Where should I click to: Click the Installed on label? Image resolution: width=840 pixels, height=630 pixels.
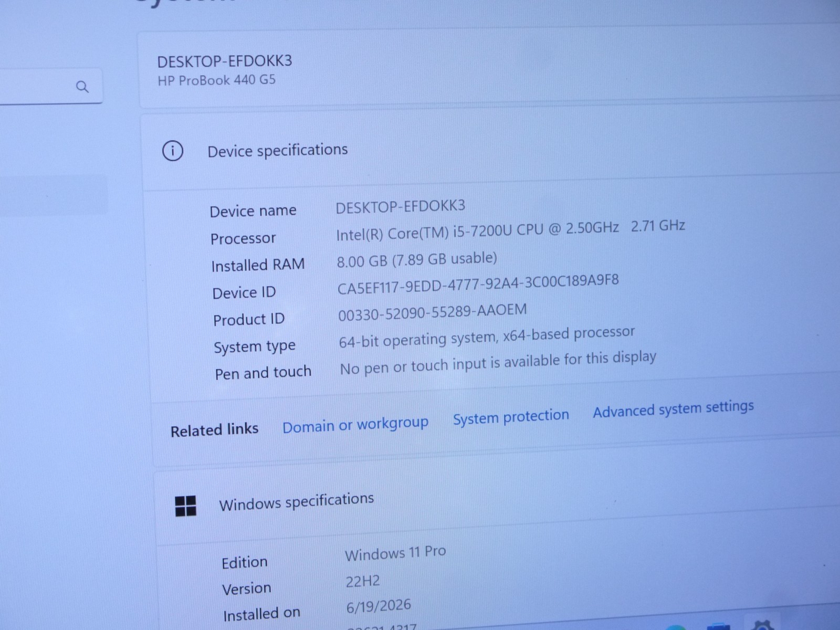click(x=261, y=614)
